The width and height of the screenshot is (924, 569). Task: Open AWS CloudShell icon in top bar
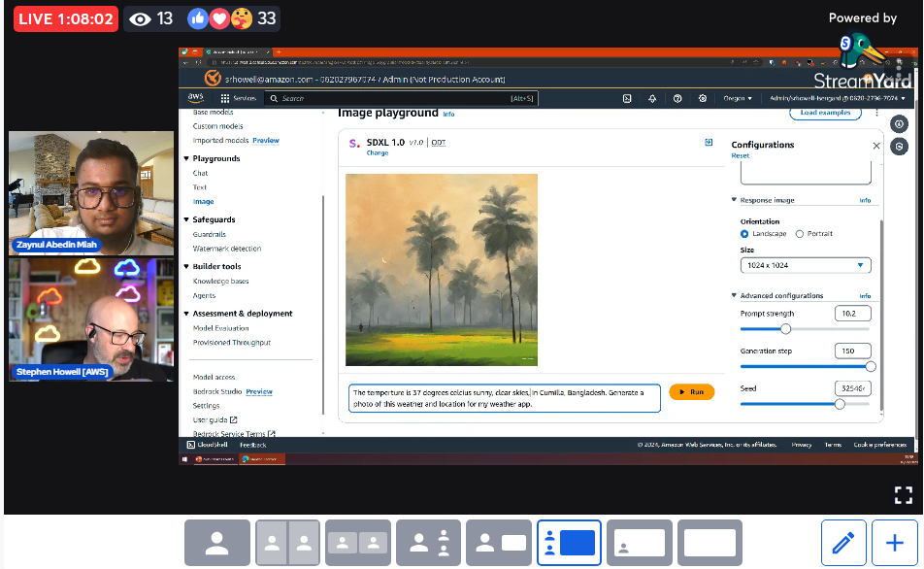click(627, 98)
